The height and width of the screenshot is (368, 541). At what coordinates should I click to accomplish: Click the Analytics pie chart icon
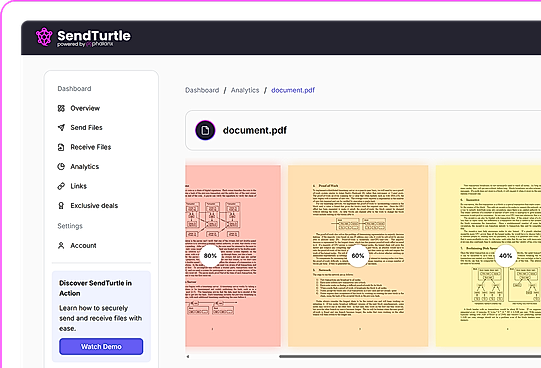(x=61, y=167)
